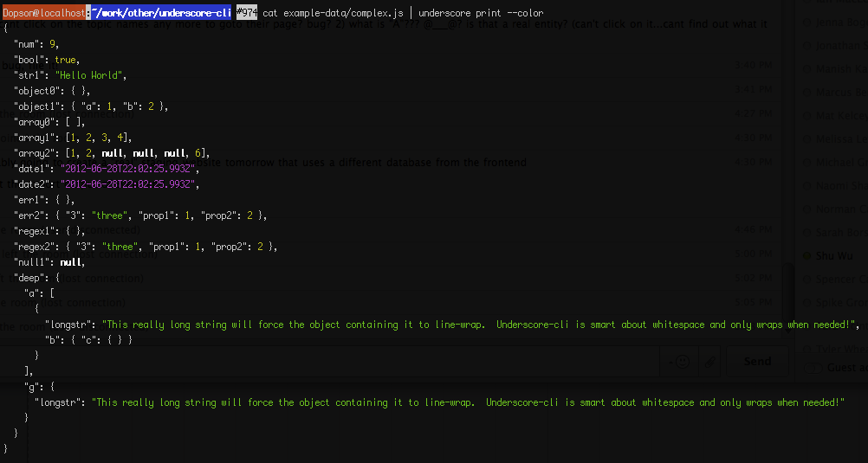Toggle the Guest access switch in chat window
This screenshot has width=868, height=463.
point(813,368)
